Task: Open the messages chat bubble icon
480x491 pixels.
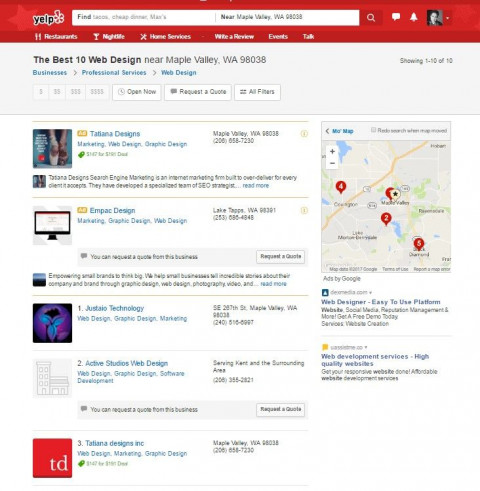Action: point(396,17)
